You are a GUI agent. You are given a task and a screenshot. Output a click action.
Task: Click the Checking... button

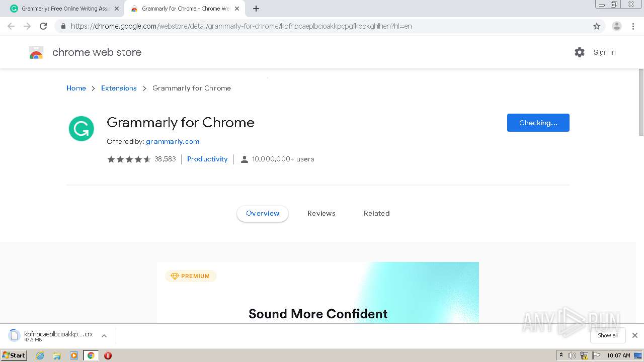point(538,123)
